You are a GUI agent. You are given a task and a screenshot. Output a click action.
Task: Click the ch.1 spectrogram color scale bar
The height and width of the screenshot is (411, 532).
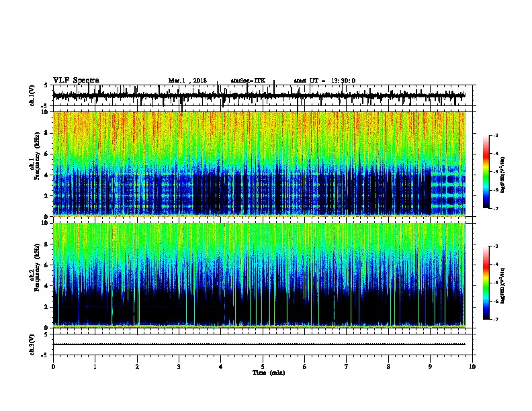[x=486, y=172]
